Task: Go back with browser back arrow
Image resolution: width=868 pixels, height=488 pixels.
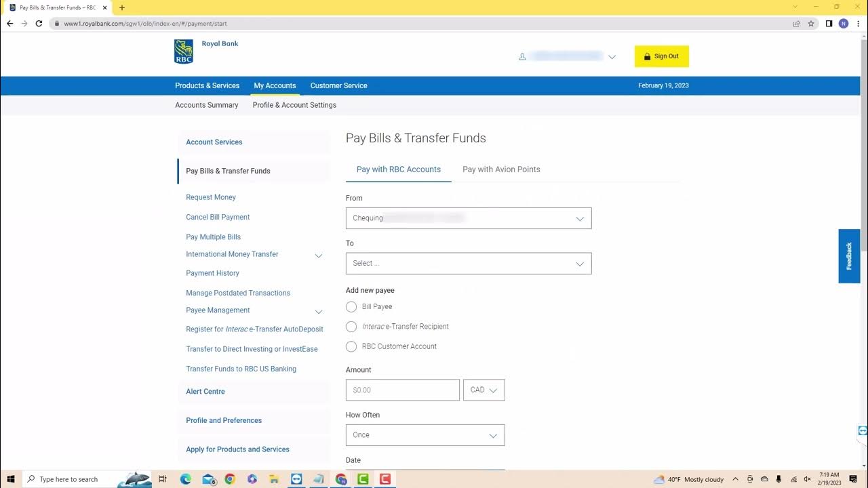Action: coord(9,23)
